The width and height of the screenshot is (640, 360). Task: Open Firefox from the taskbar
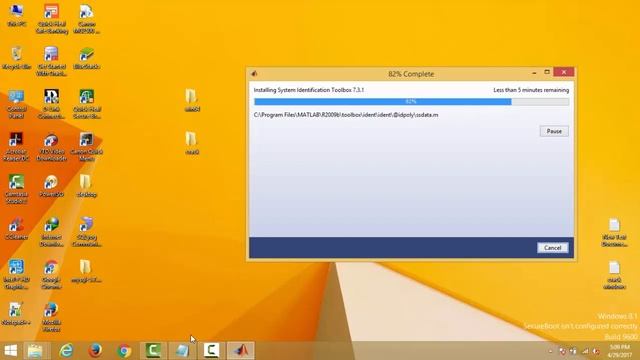click(95, 351)
